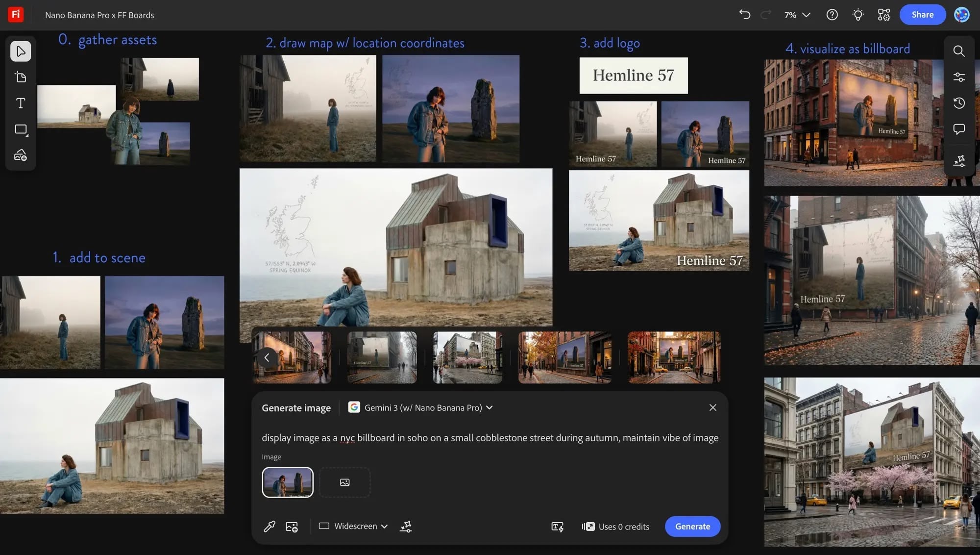Open the comments panel
The height and width of the screenshot is (555, 980).
pyautogui.click(x=959, y=129)
